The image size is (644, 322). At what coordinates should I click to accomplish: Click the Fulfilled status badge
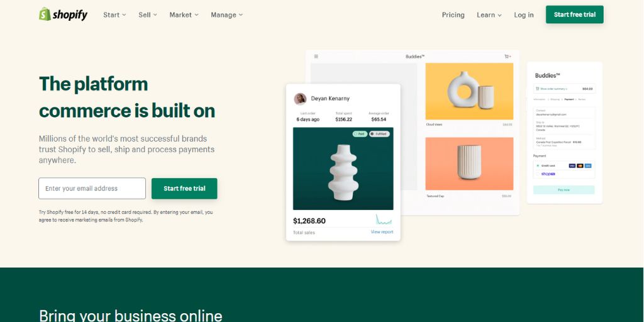(x=379, y=134)
